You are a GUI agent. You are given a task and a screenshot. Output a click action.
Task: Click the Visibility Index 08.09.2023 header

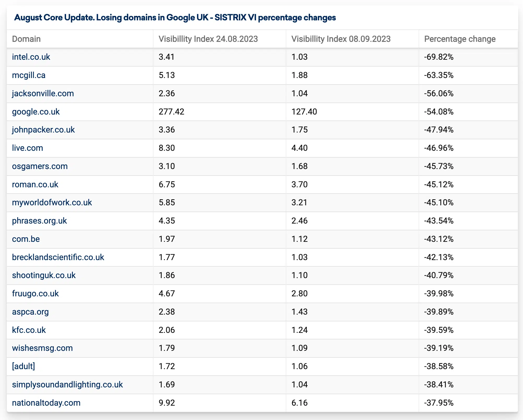[x=341, y=39]
